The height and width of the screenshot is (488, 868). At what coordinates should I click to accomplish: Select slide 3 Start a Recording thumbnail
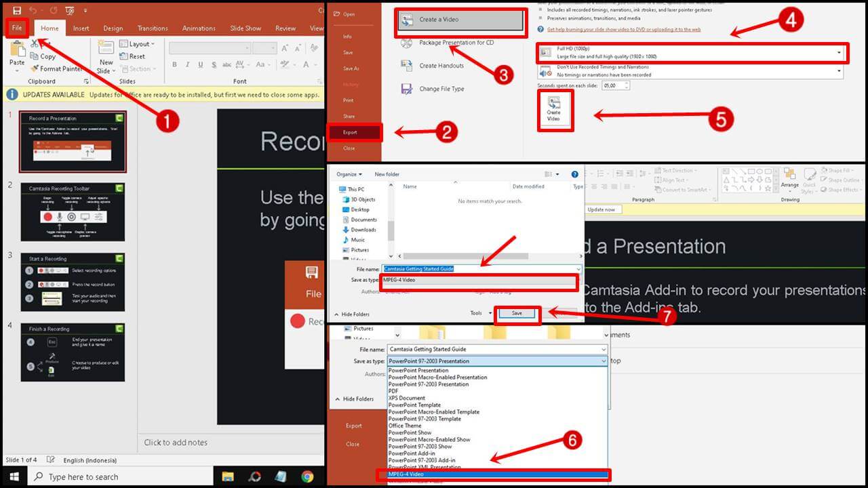pos(73,282)
